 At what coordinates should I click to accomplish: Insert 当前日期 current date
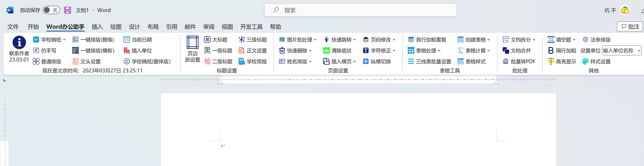pyautogui.click(x=137, y=40)
